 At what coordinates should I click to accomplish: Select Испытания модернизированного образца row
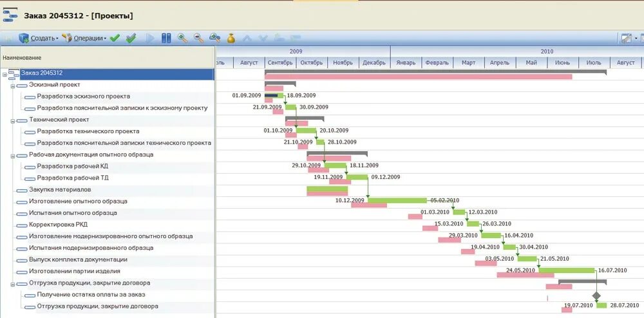tap(91, 248)
